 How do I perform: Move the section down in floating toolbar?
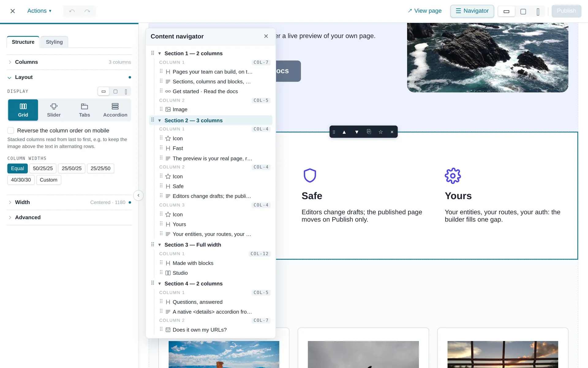357,132
